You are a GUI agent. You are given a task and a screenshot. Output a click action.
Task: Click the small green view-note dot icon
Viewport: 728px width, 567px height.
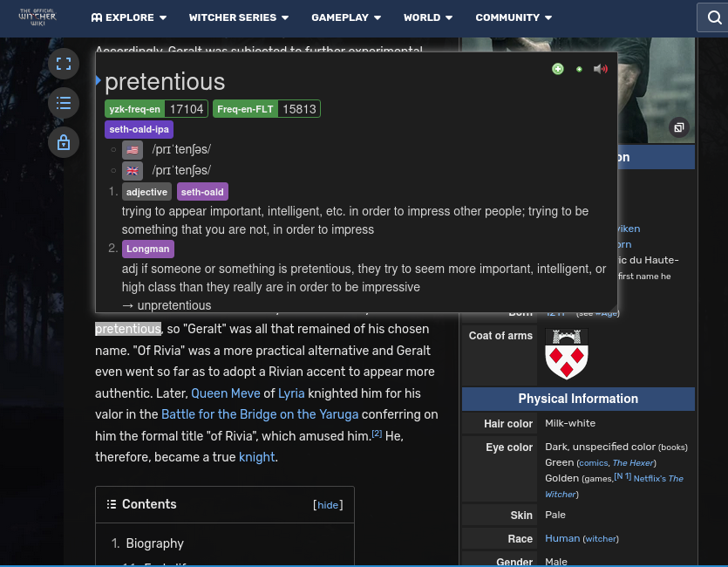pos(579,69)
